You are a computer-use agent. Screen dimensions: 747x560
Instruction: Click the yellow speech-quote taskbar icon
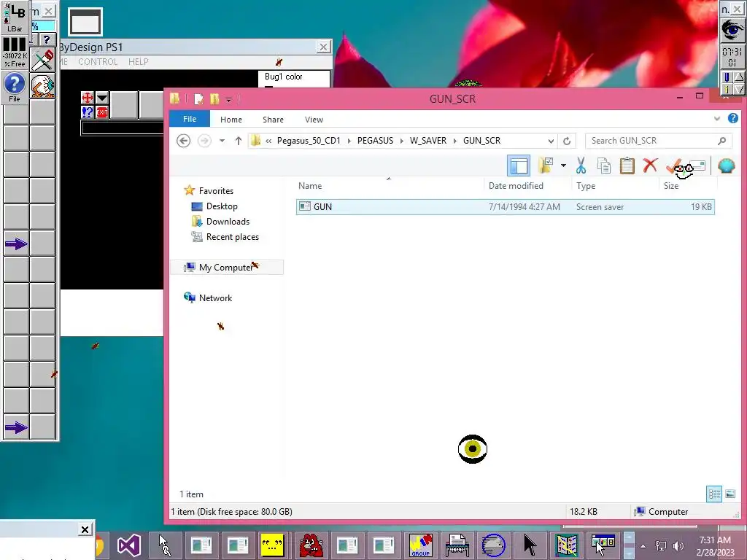tap(272, 545)
